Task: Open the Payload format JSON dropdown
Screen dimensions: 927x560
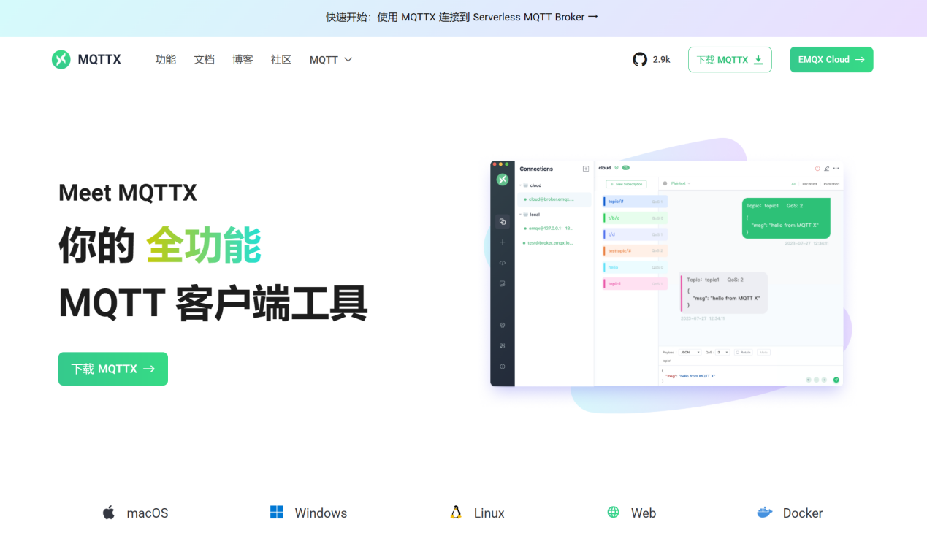Action: point(689,353)
